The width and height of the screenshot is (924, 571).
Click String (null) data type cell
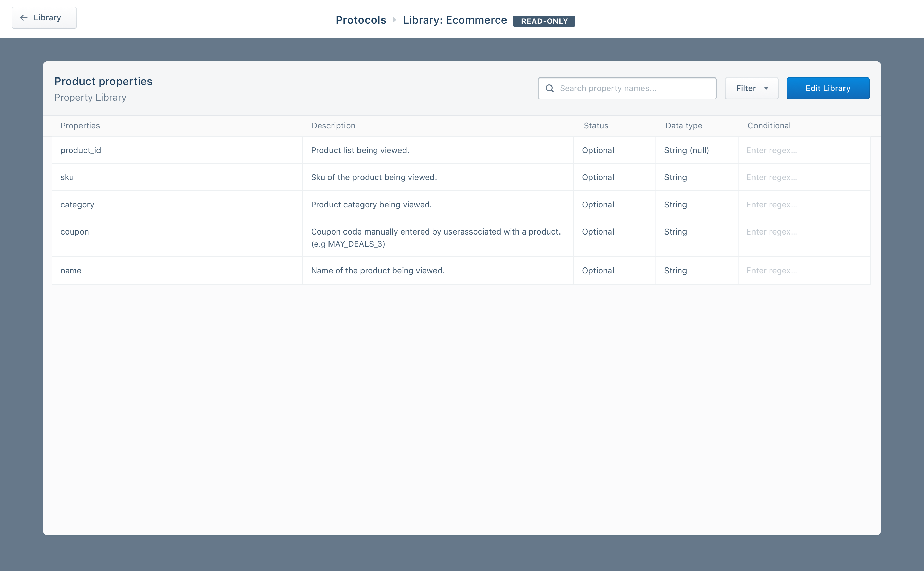pyautogui.click(x=686, y=150)
